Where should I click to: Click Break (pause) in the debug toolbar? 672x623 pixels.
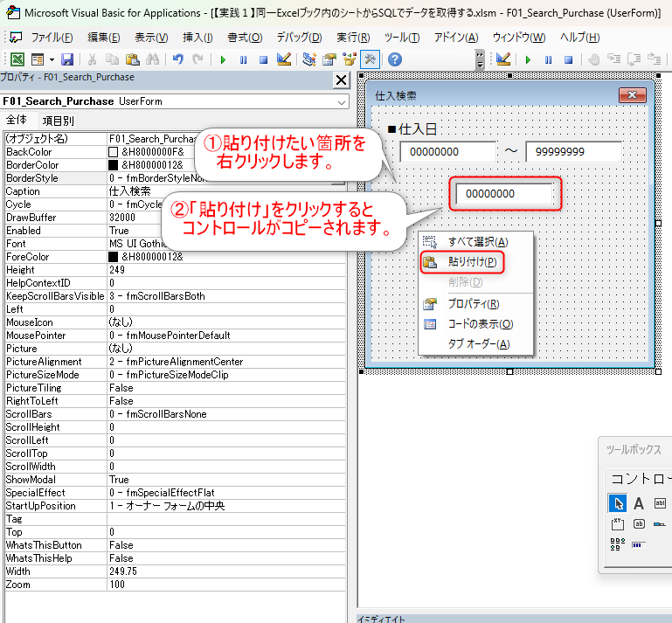pyautogui.click(x=548, y=59)
